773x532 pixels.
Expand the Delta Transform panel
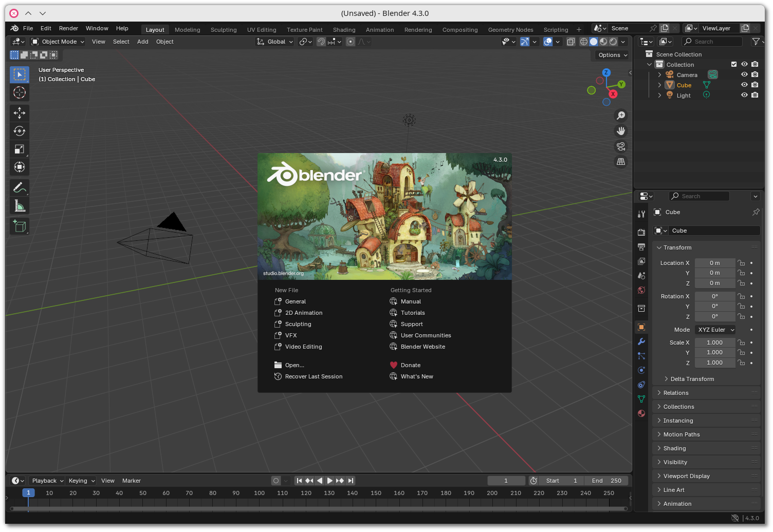click(692, 379)
